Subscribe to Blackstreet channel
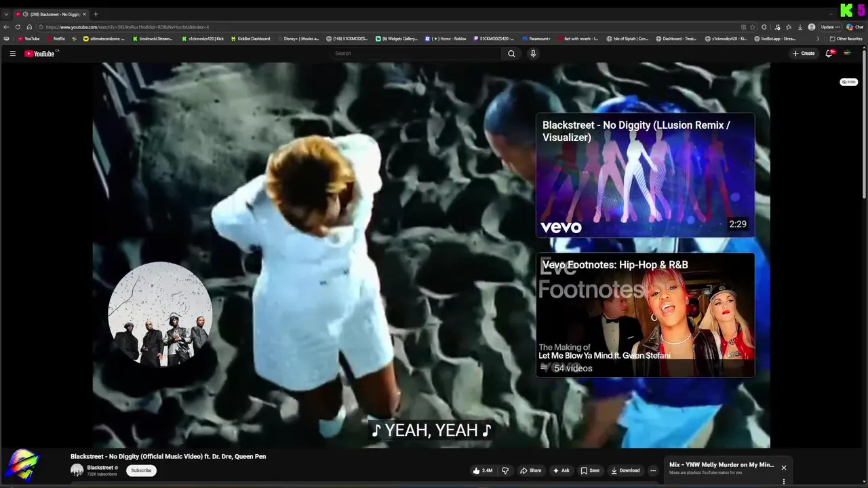868x488 pixels. point(141,470)
